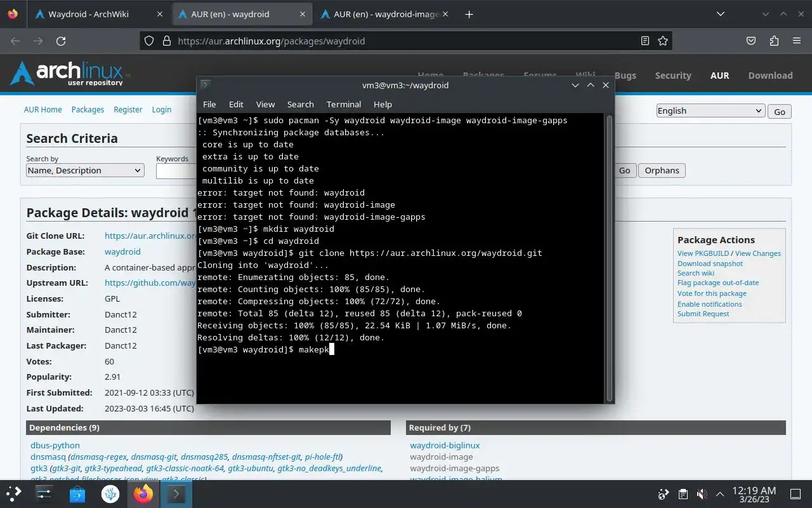Viewport: 812px width, 508px height.
Task: Open the Pocket save icon
Action: 751,41
